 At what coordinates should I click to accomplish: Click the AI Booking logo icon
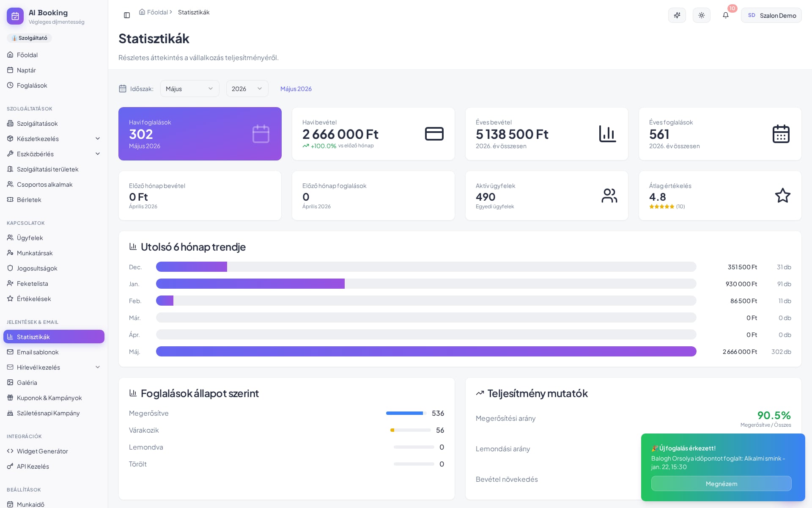coord(15,16)
